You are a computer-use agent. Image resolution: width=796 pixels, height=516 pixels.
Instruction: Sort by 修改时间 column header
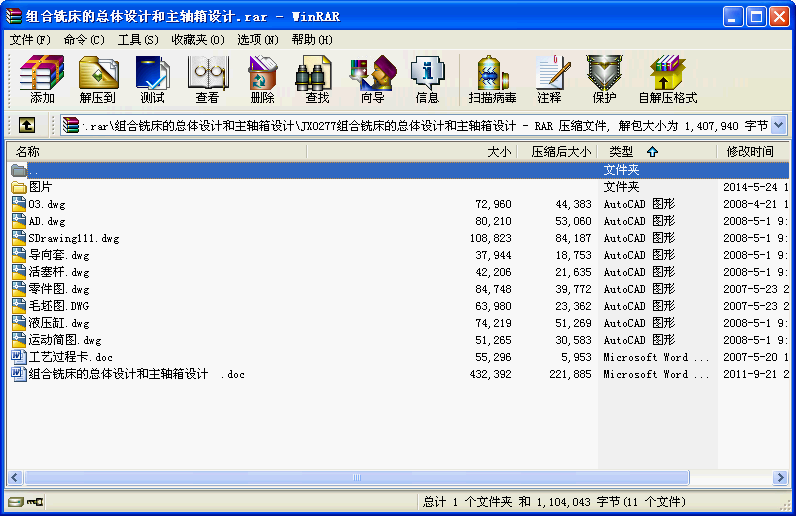coord(753,151)
